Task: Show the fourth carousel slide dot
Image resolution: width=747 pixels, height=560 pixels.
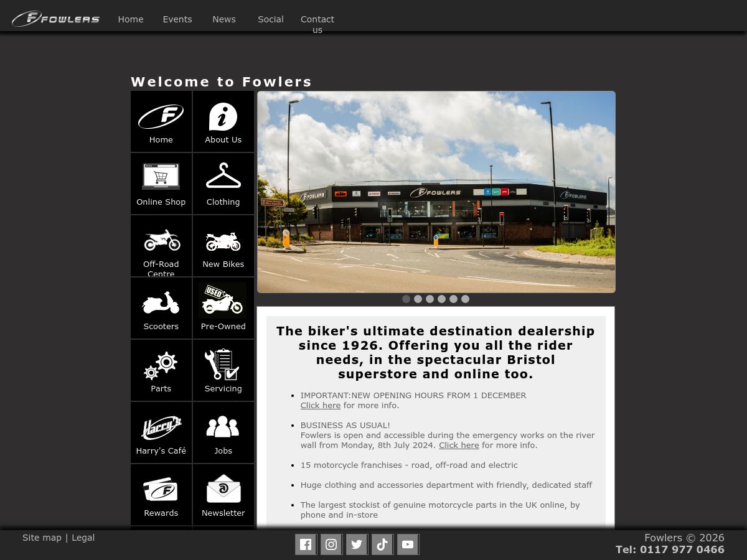Action: 441,299
